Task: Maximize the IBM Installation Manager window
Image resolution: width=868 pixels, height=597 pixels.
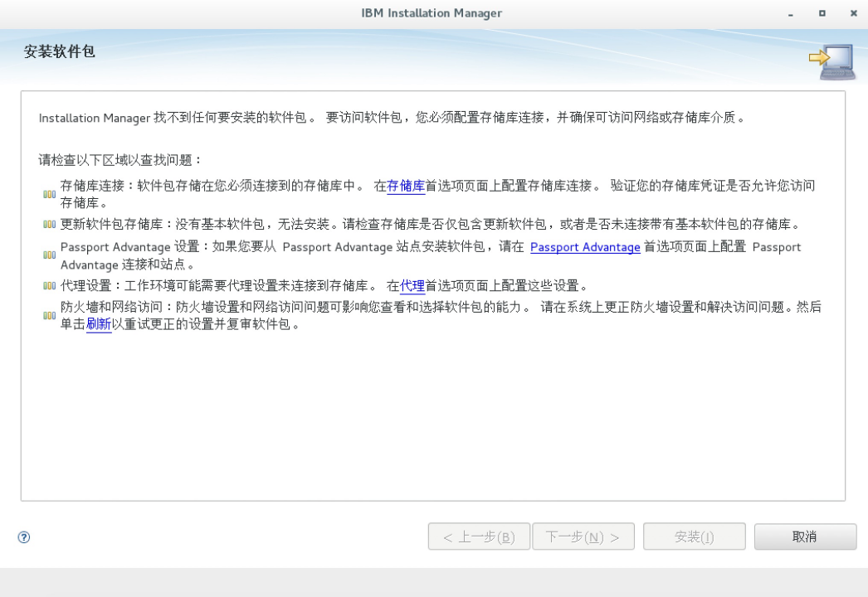Action: pyautogui.click(x=822, y=14)
